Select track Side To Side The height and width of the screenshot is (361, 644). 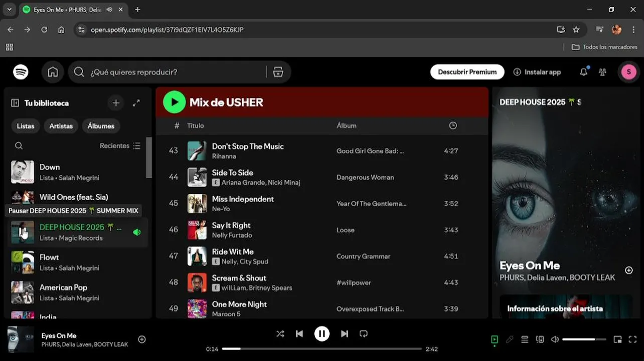(x=232, y=172)
